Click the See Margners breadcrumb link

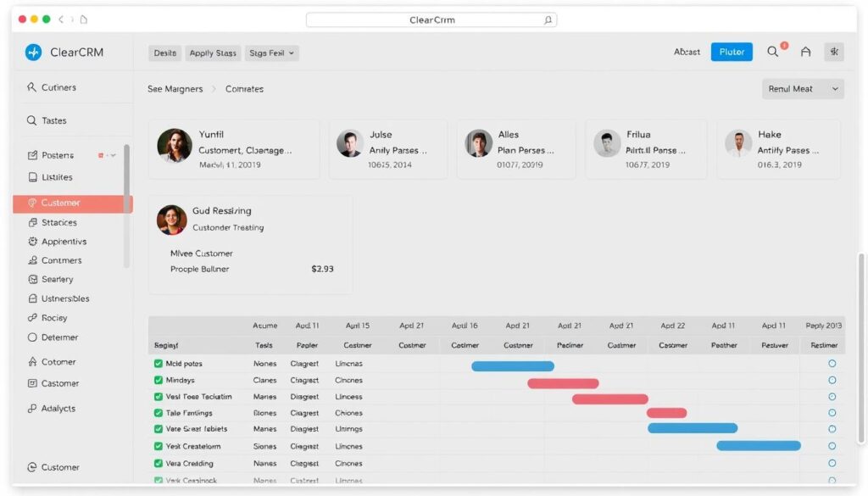[x=175, y=89]
